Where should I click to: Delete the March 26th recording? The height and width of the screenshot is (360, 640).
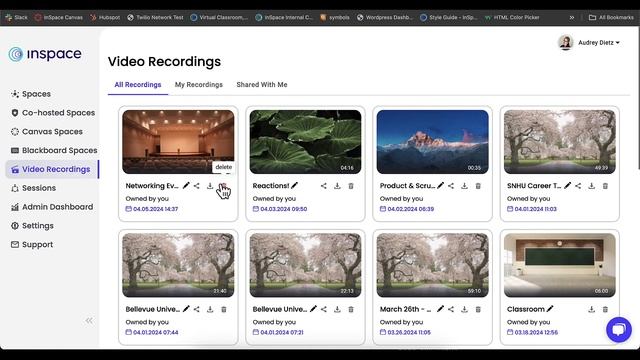478,309
